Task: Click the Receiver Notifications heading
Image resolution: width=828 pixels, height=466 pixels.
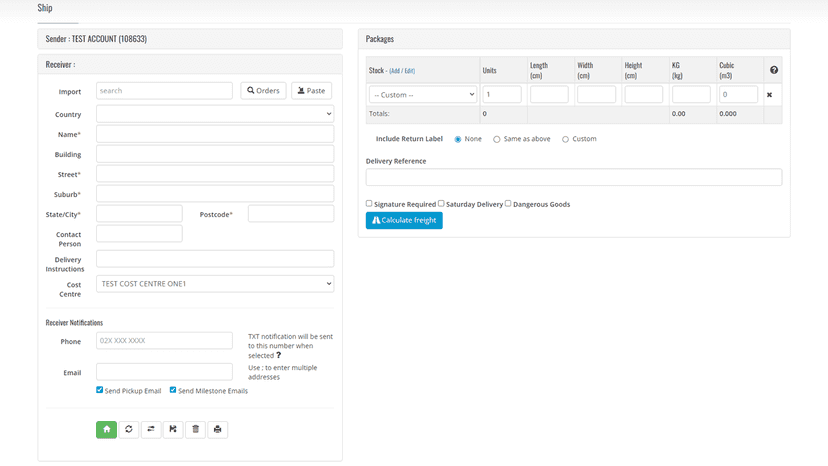Action: pyautogui.click(x=74, y=322)
